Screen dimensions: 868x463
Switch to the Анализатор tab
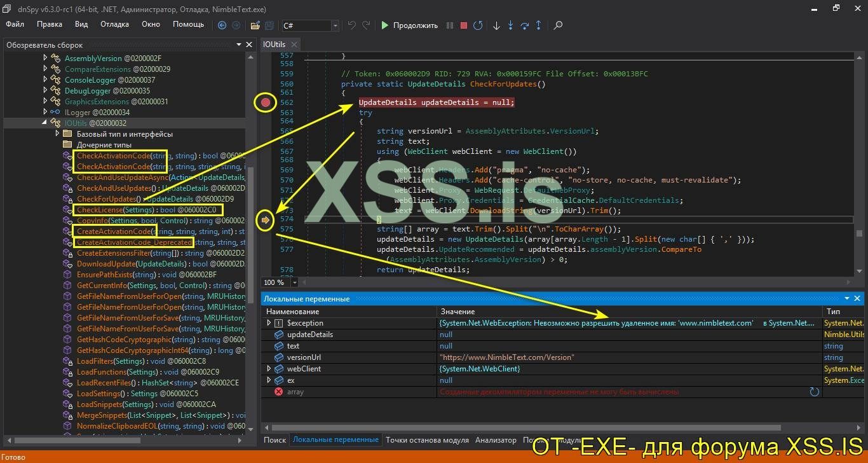tap(496, 439)
